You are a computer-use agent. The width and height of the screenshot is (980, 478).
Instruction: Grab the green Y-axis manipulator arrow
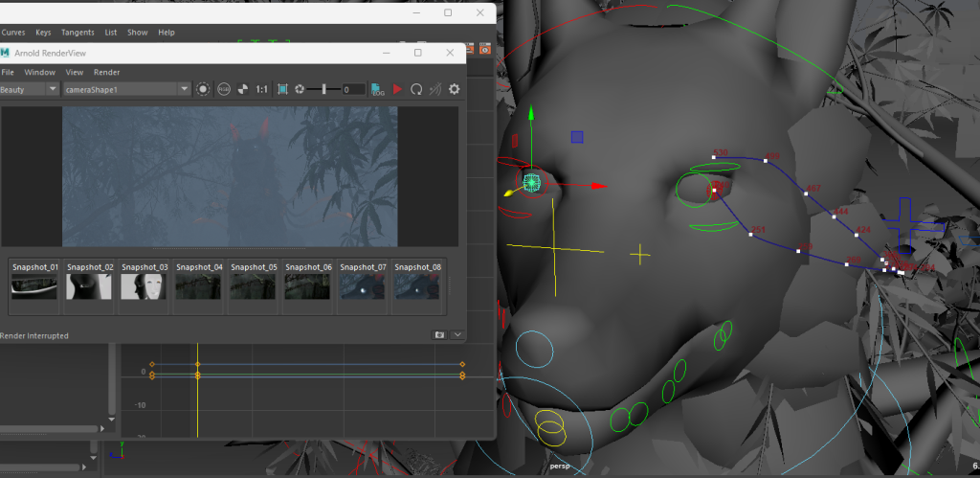pos(531,113)
